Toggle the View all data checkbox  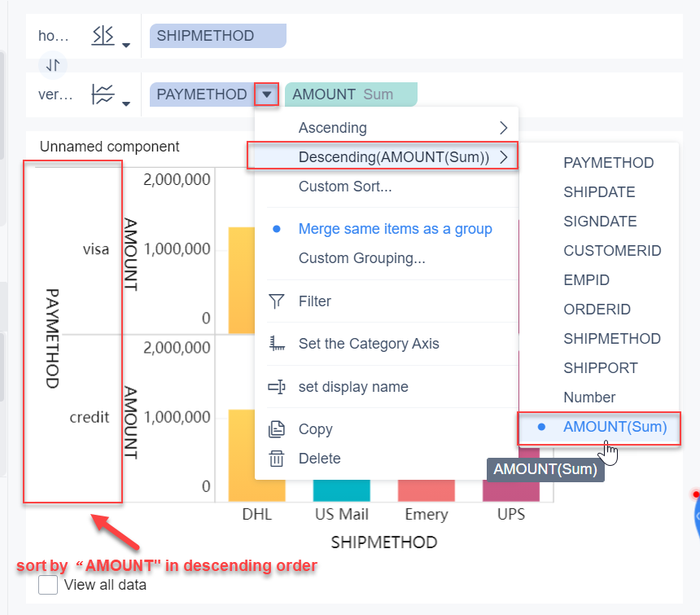pyautogui.click(x=48, y=585)
